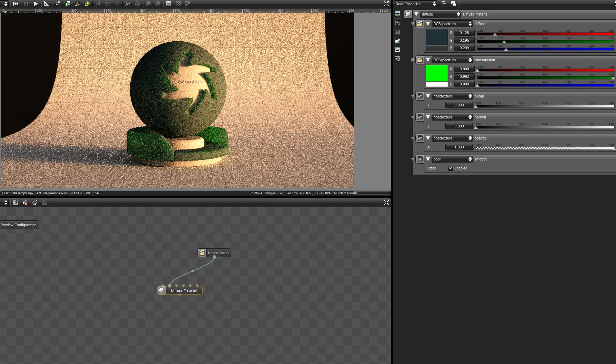The height and width of the screenshot is (364, 616).
Task: Click the grey sphere Diffuse Material icon
Action: click(408, 14)
